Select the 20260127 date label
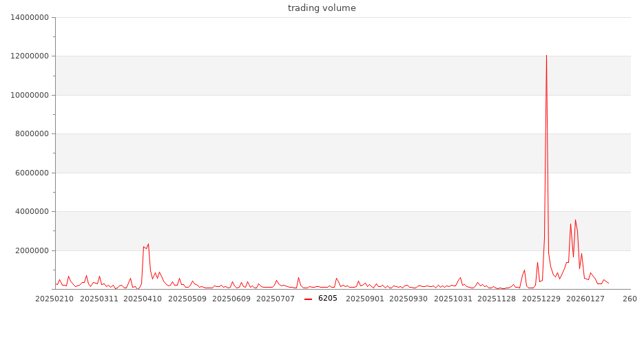Viewport: 644px width, 344px height. coord(585,299)
